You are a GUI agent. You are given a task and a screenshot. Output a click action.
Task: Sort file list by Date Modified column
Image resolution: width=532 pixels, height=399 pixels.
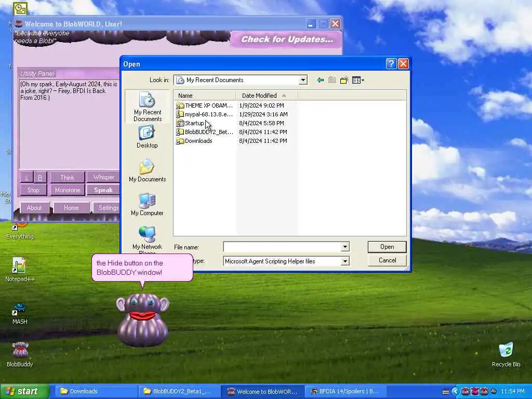pos(267,96)
